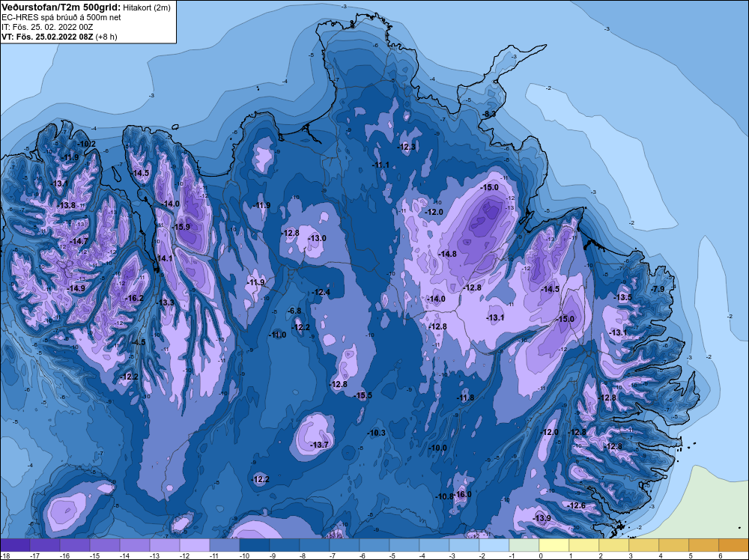Click the -11.0 temperature value

pyautogui.click(x=278, y=335)
